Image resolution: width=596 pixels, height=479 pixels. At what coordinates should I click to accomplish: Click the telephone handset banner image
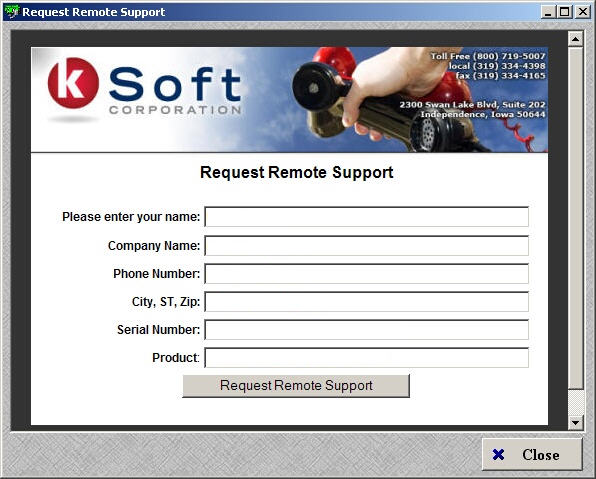click(x=392, y=100)
